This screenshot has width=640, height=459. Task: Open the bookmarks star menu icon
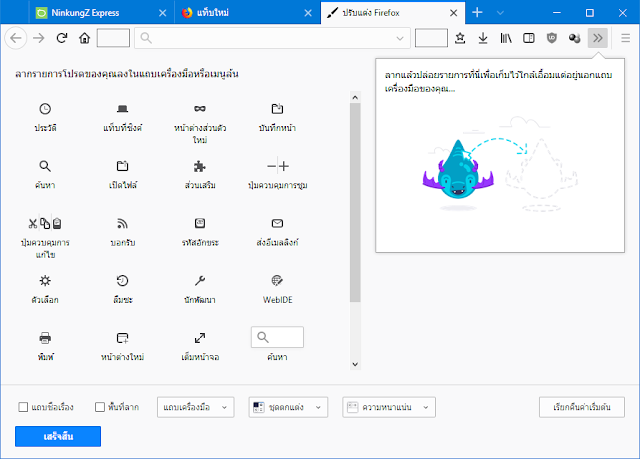click(460, 38)
